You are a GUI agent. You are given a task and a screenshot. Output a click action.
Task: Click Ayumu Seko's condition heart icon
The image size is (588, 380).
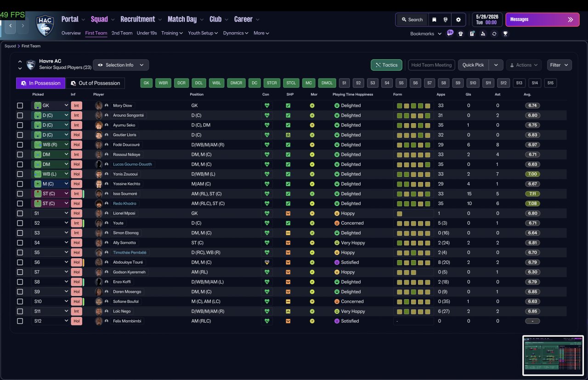266,125
